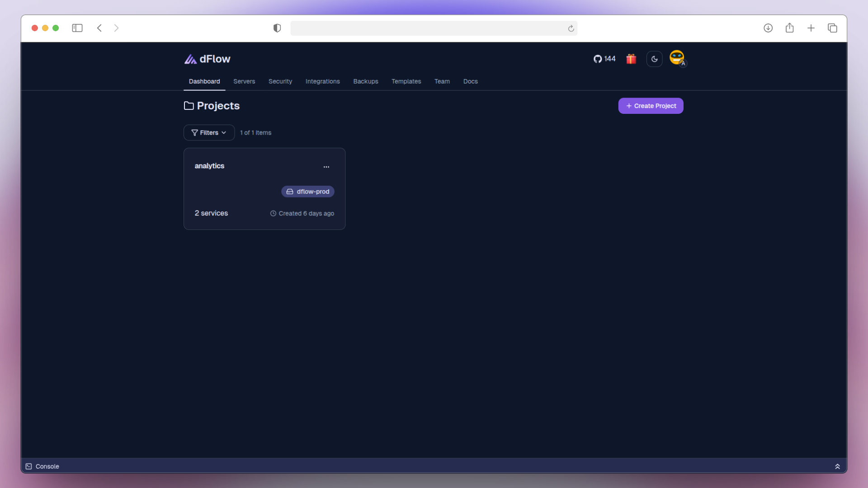Go to the Integrations tab

pos(322,81)
